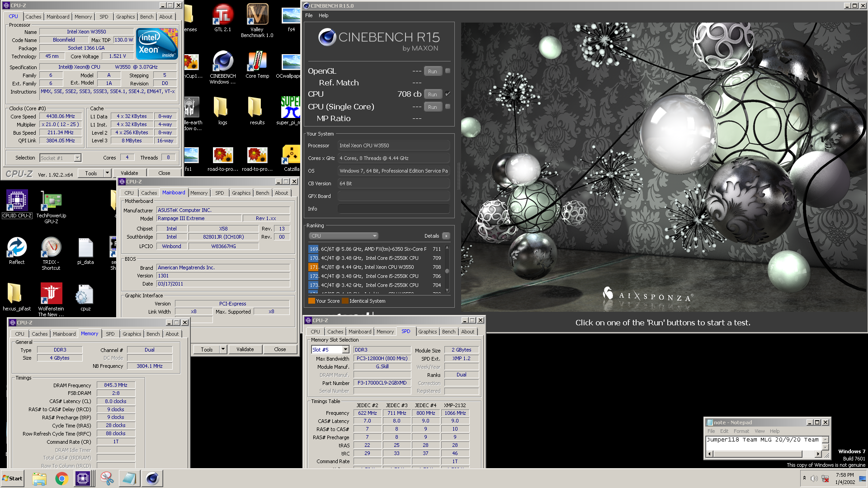Select ranking row 169 AMD FX-6350
The image size is (868, 488).
(x=375, y=249)
